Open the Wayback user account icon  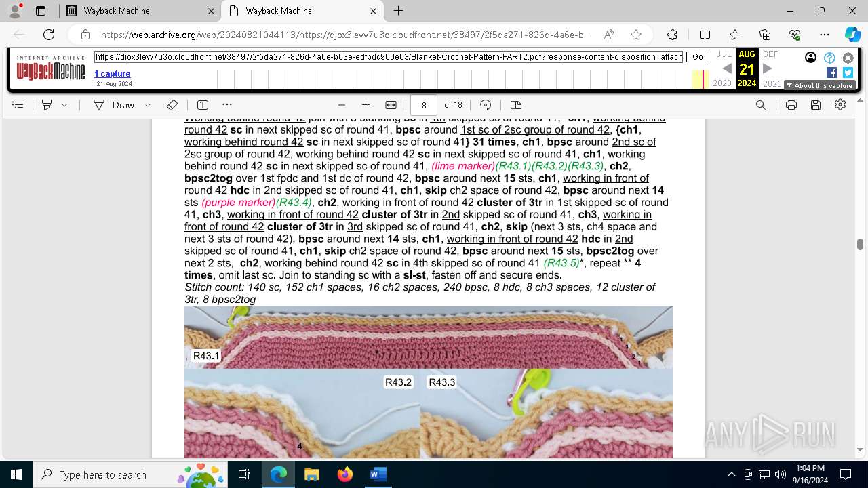point(810,58)
